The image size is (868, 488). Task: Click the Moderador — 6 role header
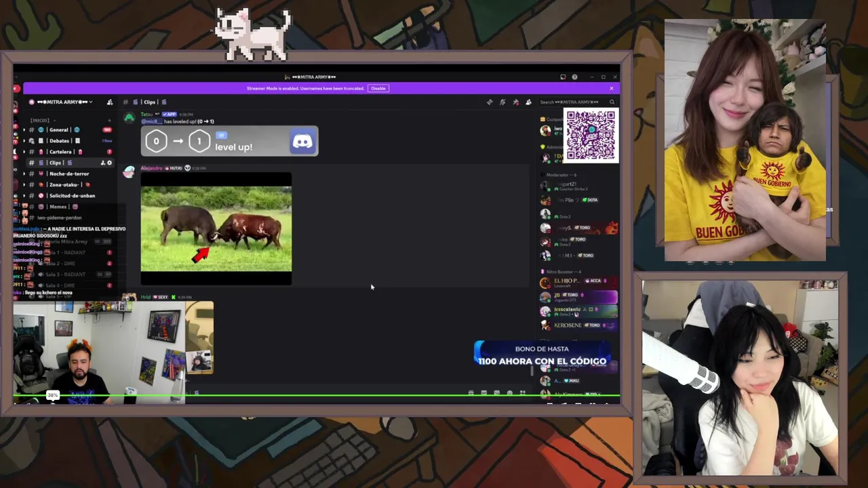561,175
